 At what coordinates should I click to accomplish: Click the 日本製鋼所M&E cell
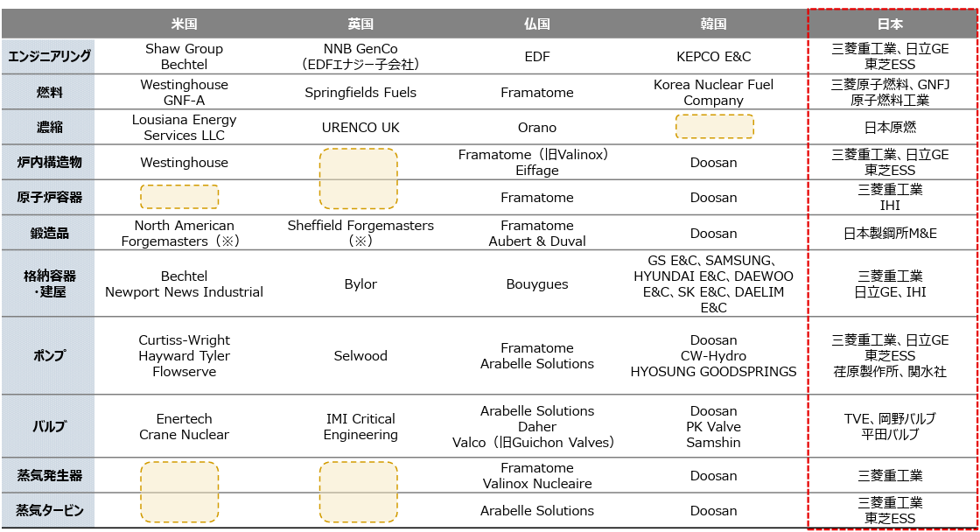click(x=890, y=233)
